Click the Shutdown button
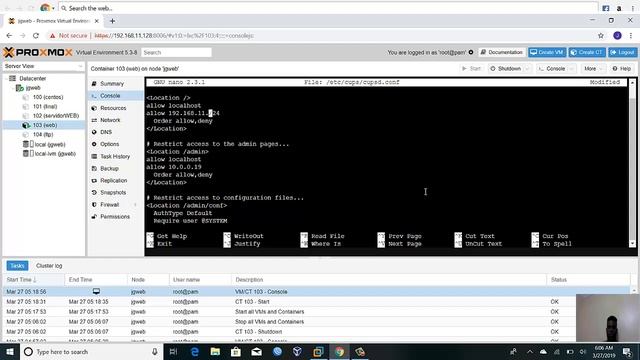Viewport: 640px width, 360px height. 506,69
